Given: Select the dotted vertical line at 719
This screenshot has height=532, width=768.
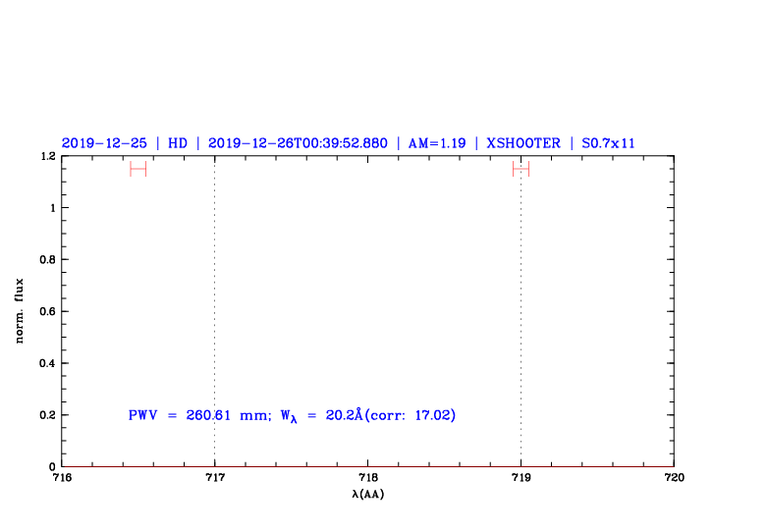Looking at the screenshot, I should tap(521, 314).
